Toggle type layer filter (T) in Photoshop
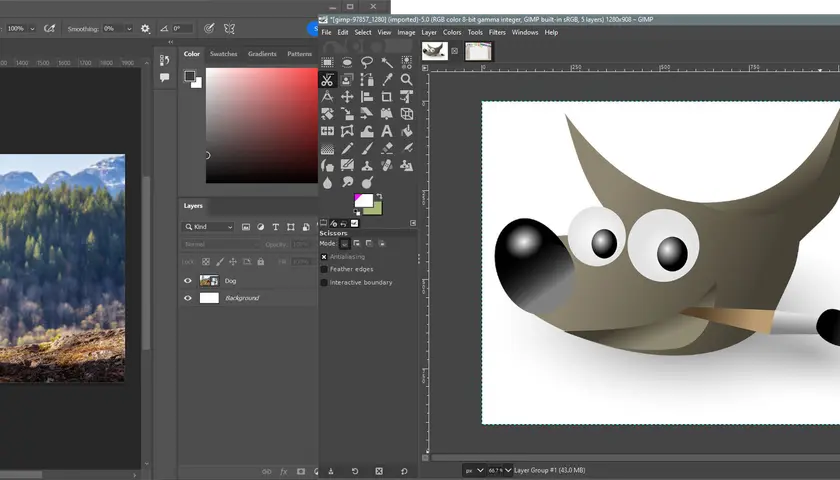 click(275, 227)
